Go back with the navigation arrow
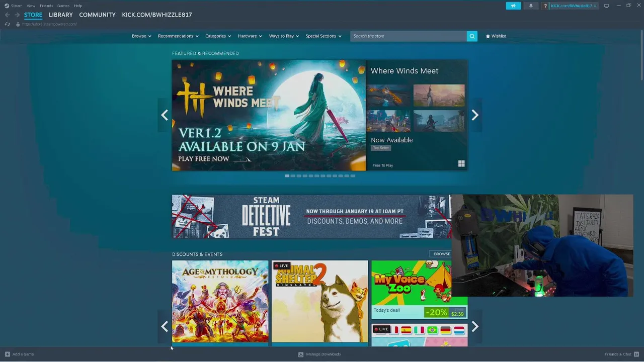 pos(7,15)
